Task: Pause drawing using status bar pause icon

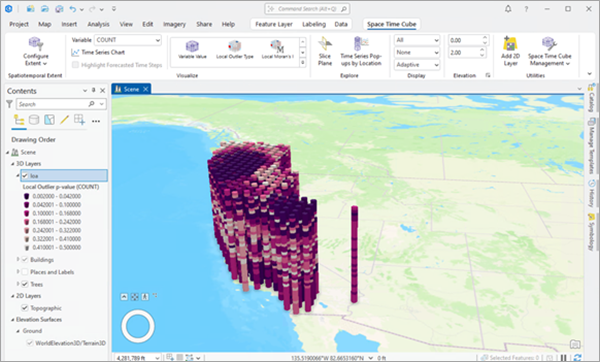Action: (564, 358)
